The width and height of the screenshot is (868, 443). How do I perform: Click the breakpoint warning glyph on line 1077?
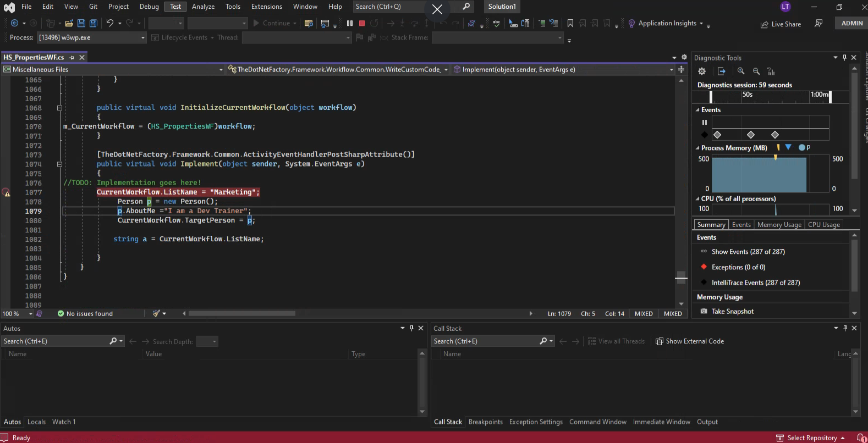pos(7,192)
